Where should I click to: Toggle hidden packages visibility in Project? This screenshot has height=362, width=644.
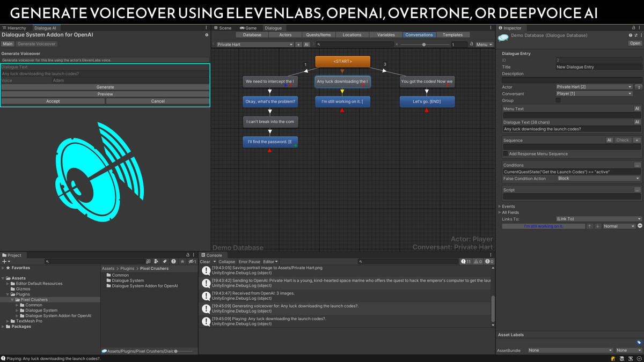pos(192,262)
